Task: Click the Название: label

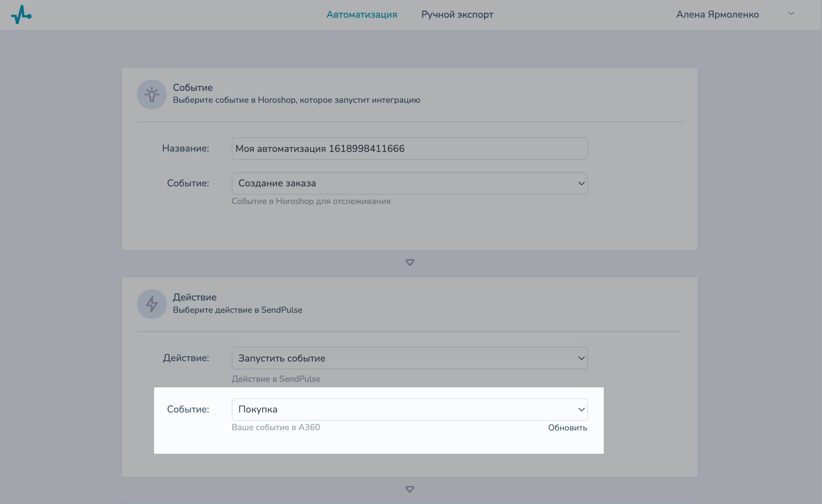Action: (x=186, y=148)
